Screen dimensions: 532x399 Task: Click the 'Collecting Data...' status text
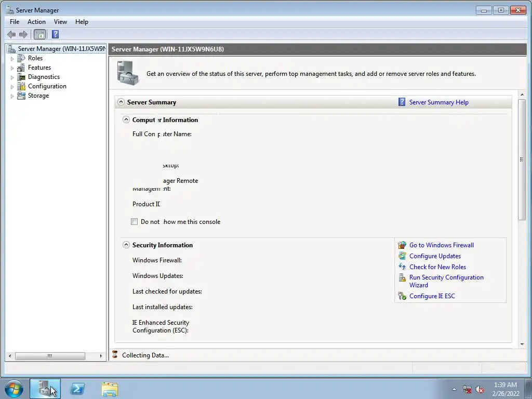point(145,355)
